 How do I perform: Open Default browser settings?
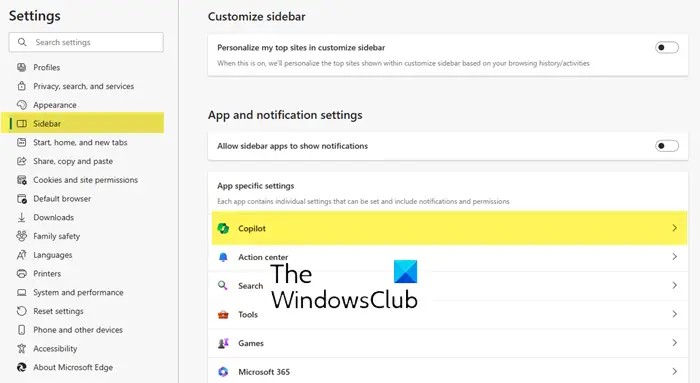(x=62, y=199)
